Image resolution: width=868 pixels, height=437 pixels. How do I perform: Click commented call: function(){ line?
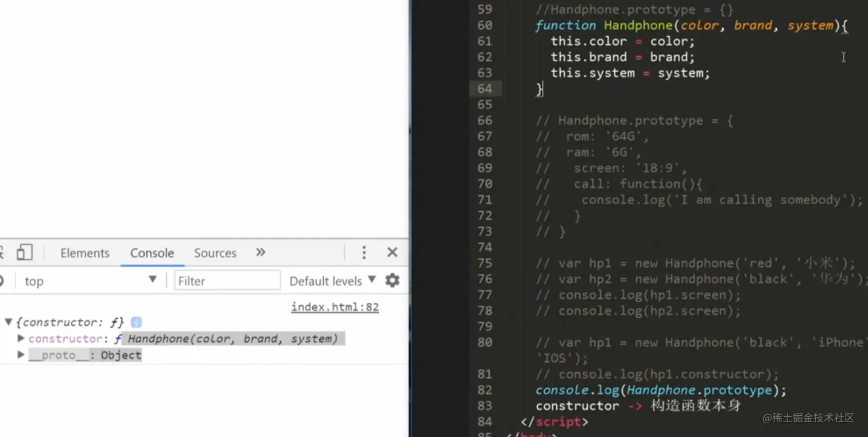[x=619, y=184]
